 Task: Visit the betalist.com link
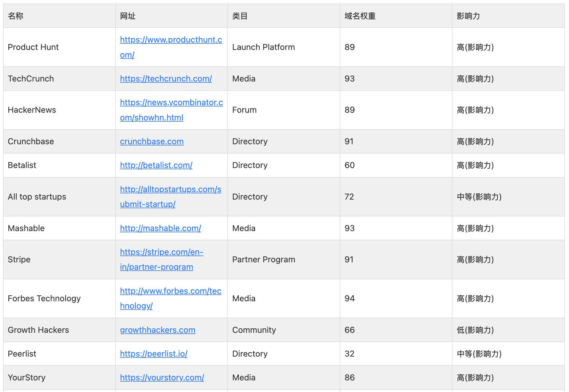[156, 165]
